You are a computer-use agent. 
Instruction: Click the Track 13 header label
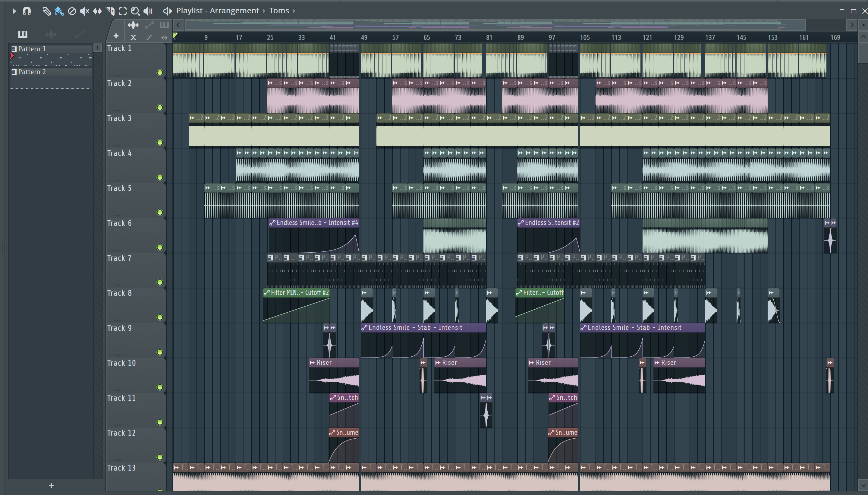(121, 468)
